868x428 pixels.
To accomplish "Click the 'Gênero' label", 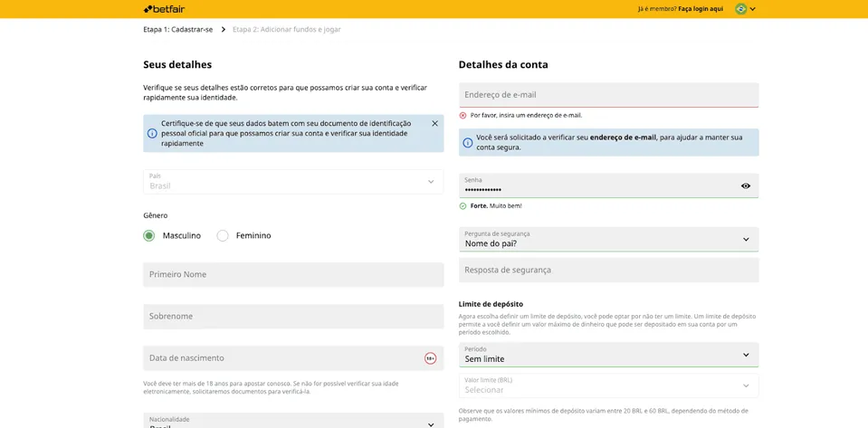I will (156, 215).
